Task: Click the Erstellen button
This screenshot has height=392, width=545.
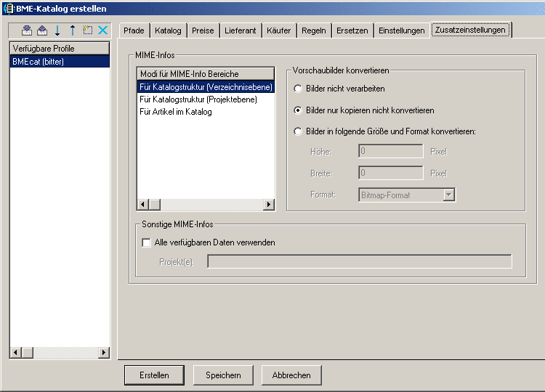Action: (x=154, y=375)
